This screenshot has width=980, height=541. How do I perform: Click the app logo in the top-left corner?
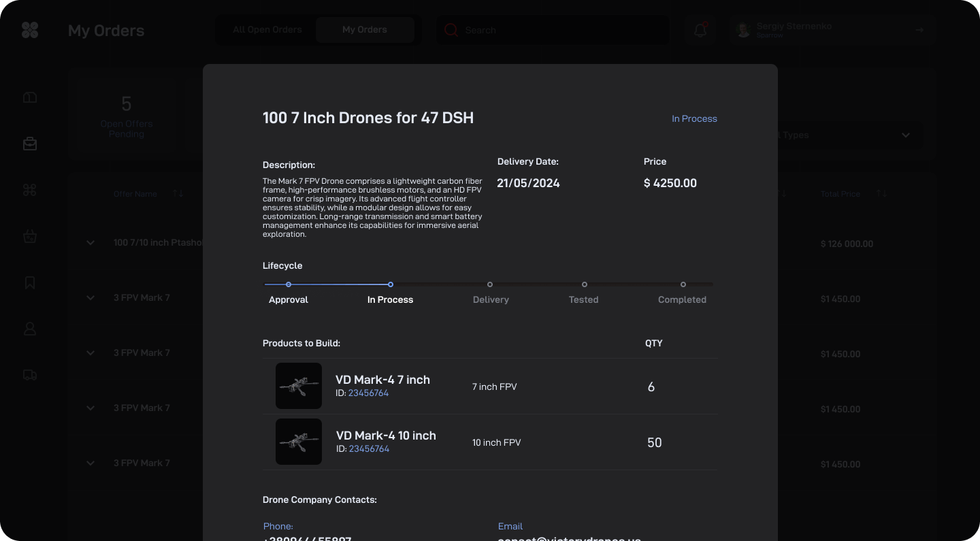[x=30, y=30]
